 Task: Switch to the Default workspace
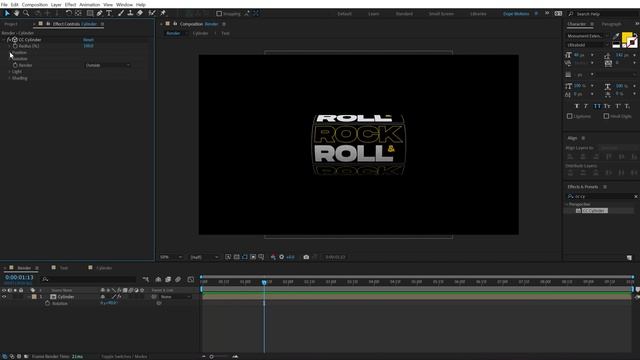point(344,13)
